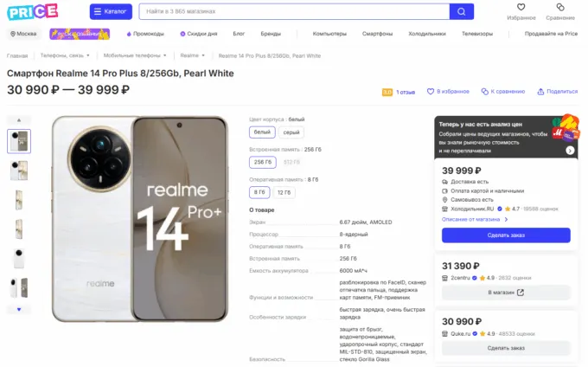Open Сравнение comparison in the header

tap(560, 11)
